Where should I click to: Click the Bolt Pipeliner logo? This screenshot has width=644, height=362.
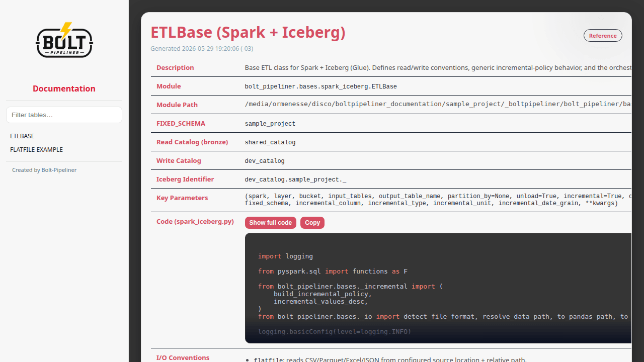coord(64,40)
